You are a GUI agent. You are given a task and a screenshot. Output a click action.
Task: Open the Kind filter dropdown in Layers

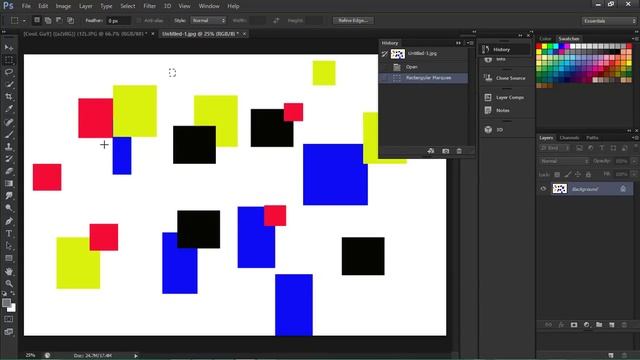point(556,148)
